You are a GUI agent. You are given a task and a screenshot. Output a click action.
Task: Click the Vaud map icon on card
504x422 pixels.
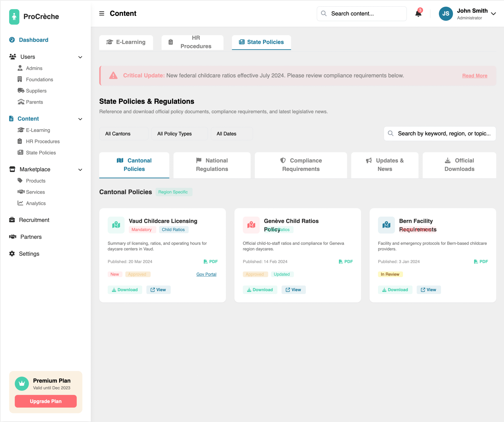(x=116, y=225)
